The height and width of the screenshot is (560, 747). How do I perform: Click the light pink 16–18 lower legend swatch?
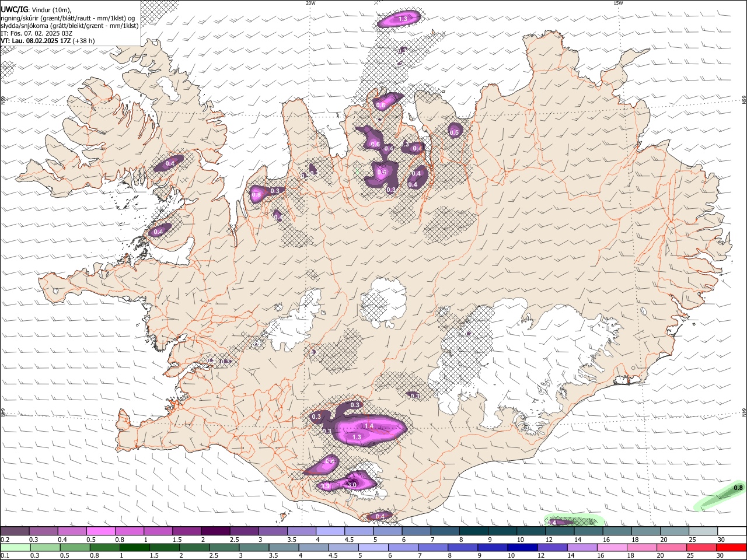pyautogui.click(x=613, y=547)
